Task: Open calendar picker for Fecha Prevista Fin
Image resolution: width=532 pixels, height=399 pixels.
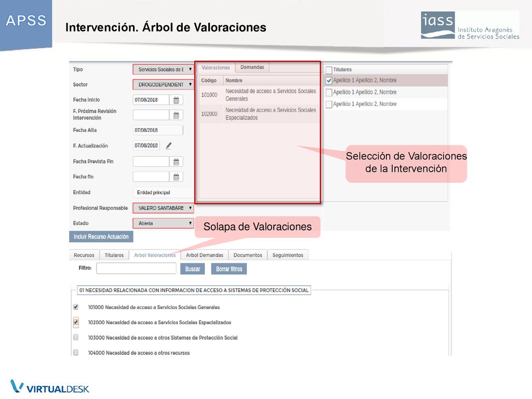Action: [176, 162]
